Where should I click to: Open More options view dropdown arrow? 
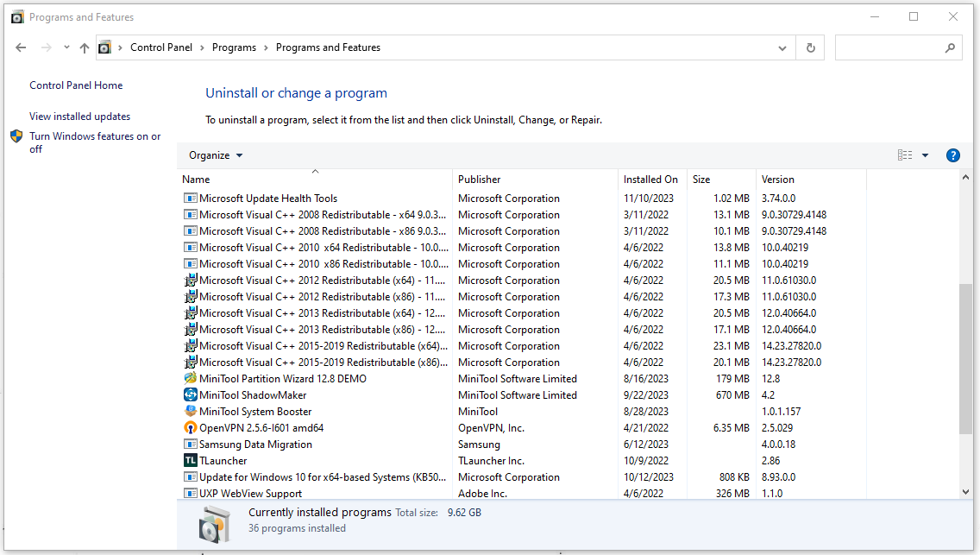pos(925,155)
